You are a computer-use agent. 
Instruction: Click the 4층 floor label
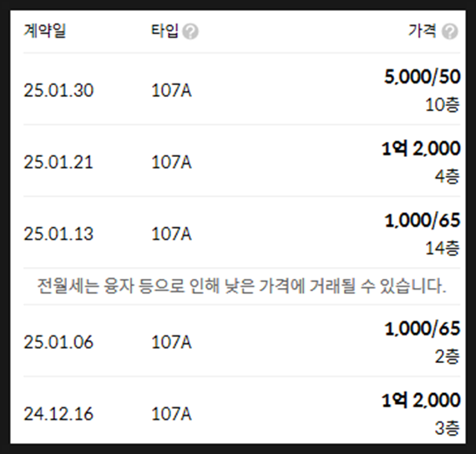[x=447, y=176]
